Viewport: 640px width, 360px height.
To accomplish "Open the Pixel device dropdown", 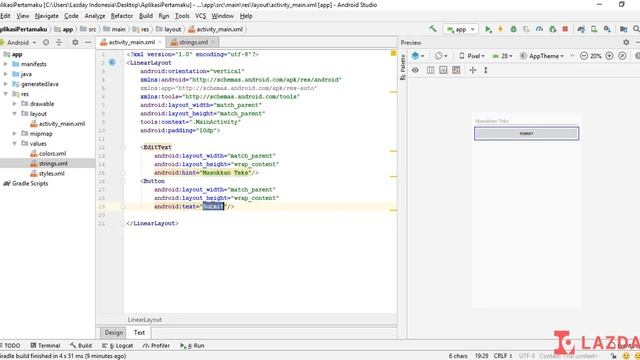I will 472,56.
